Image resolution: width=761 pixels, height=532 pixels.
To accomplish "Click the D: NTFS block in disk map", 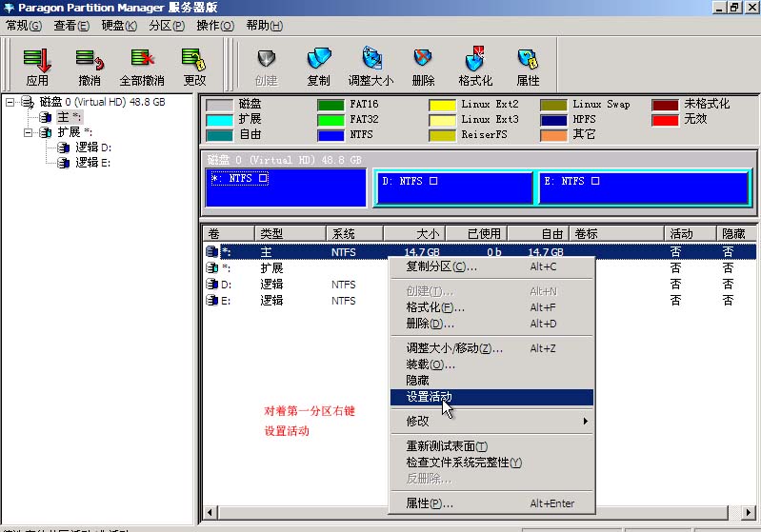I will [x=454, y=187].
